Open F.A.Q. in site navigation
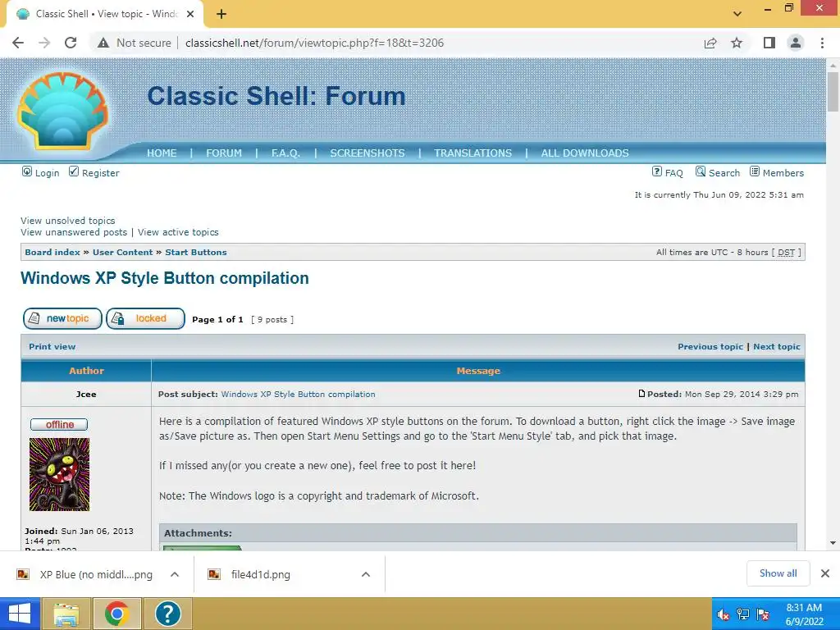 [285, 153]
